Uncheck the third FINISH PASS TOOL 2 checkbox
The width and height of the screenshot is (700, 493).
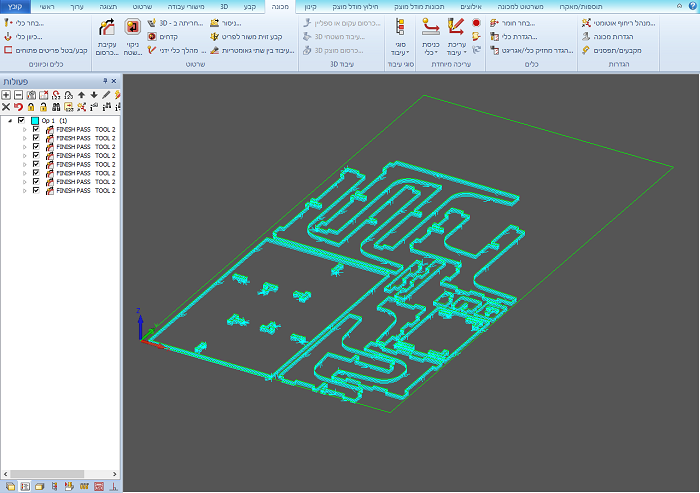point(36,146)
